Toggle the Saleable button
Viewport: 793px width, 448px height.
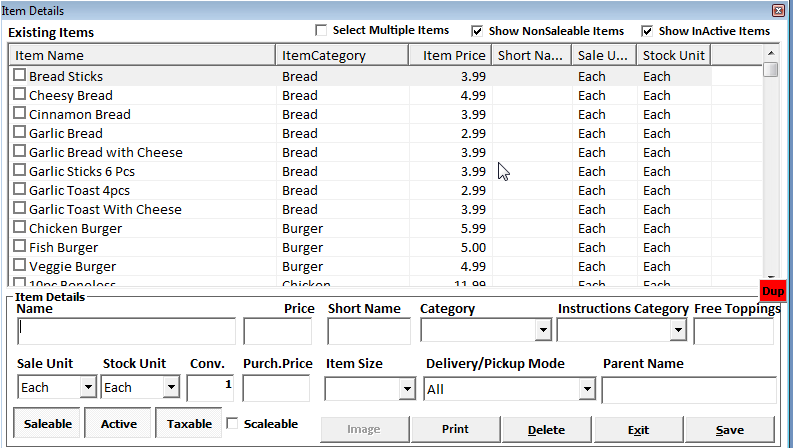48,424
